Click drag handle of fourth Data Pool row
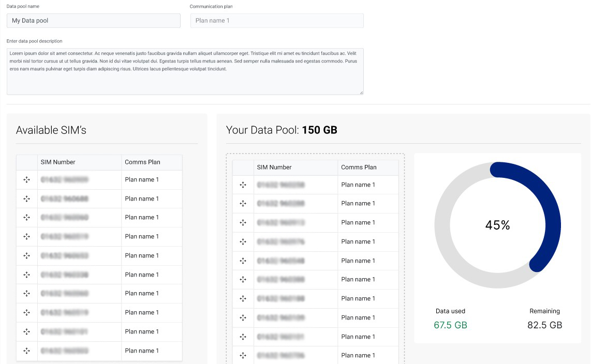This screenshot has width=591, height=364. (243, 241)
